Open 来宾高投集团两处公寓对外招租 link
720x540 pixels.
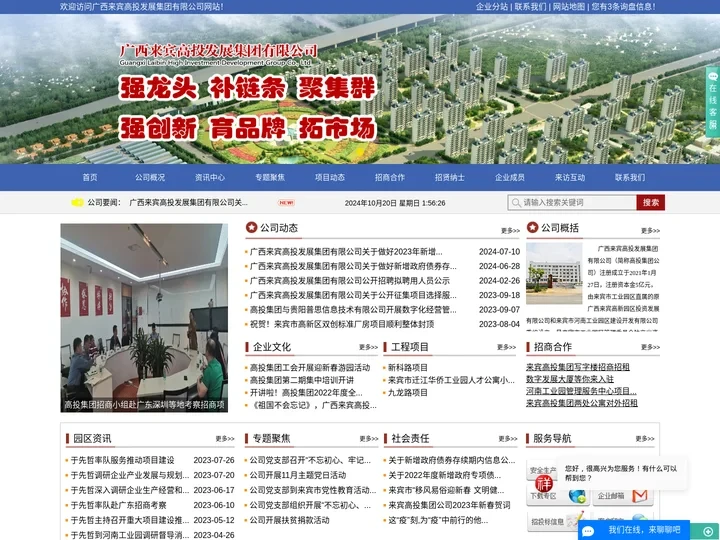[x=582, y=403]
